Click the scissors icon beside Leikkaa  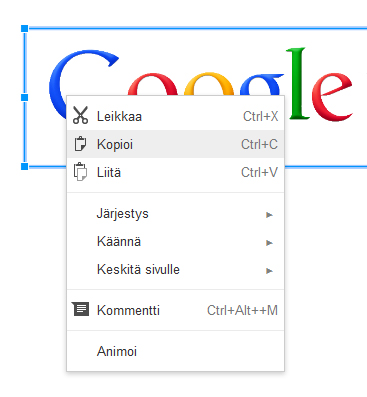[80, 115]
